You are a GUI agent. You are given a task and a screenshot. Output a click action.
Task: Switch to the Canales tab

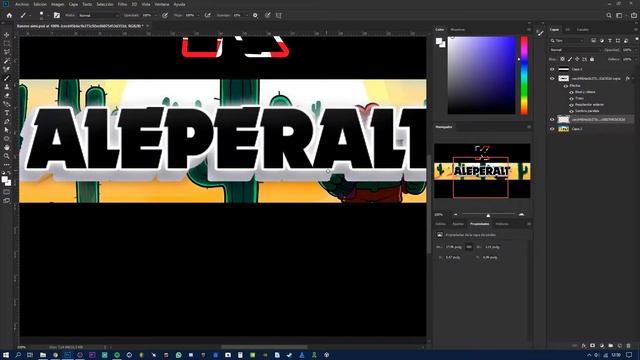[582, 29]
